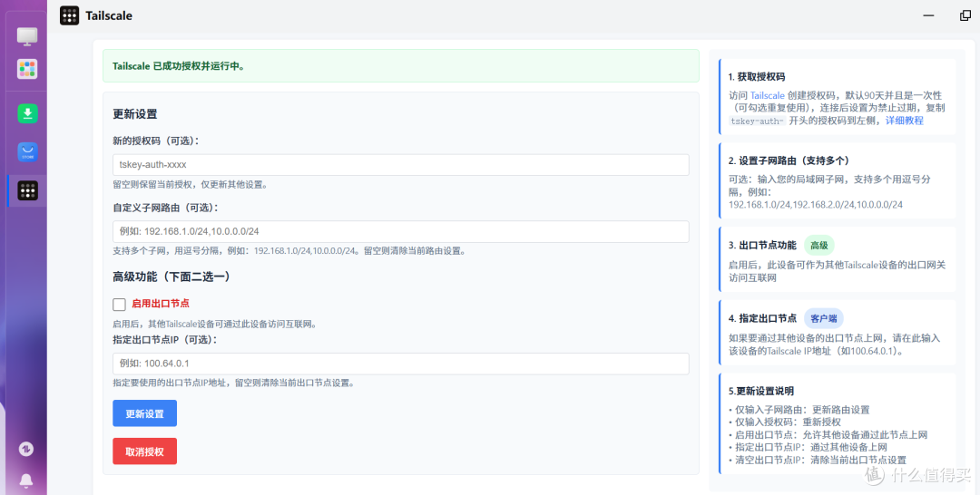Enable the 启用出口节点 checkbox

120,304
